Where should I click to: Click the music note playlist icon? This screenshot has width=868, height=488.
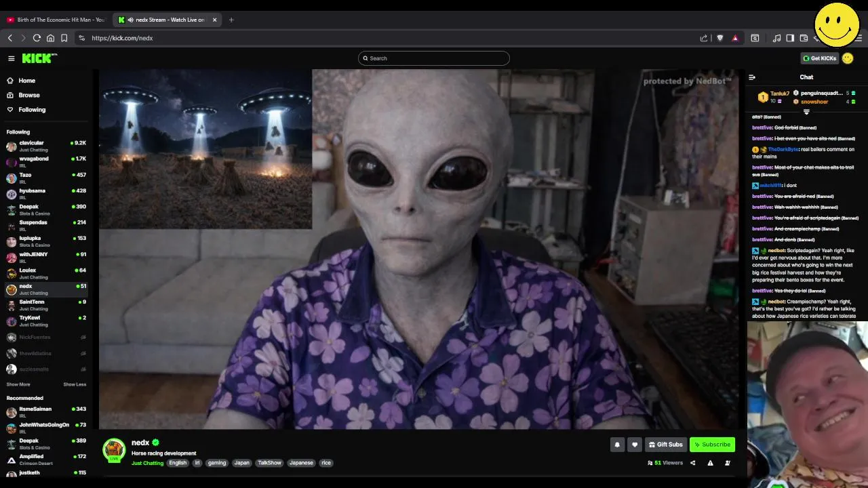pos(777,38)
